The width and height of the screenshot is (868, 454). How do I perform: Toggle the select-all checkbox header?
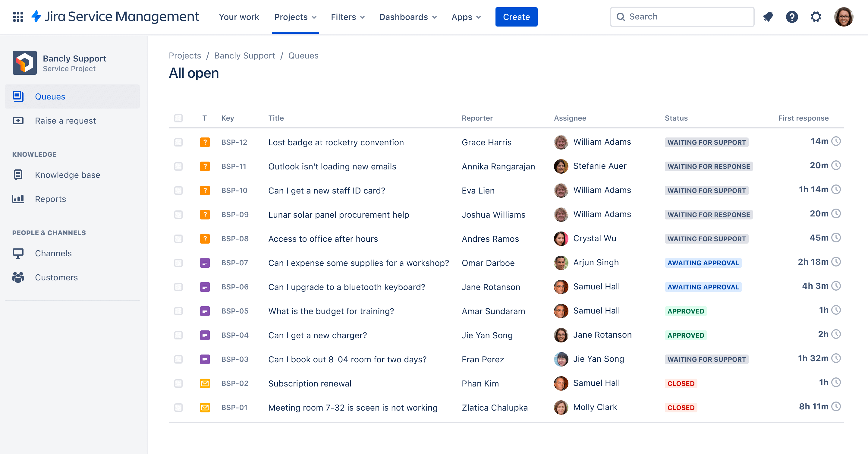click(x=178, y=118)
